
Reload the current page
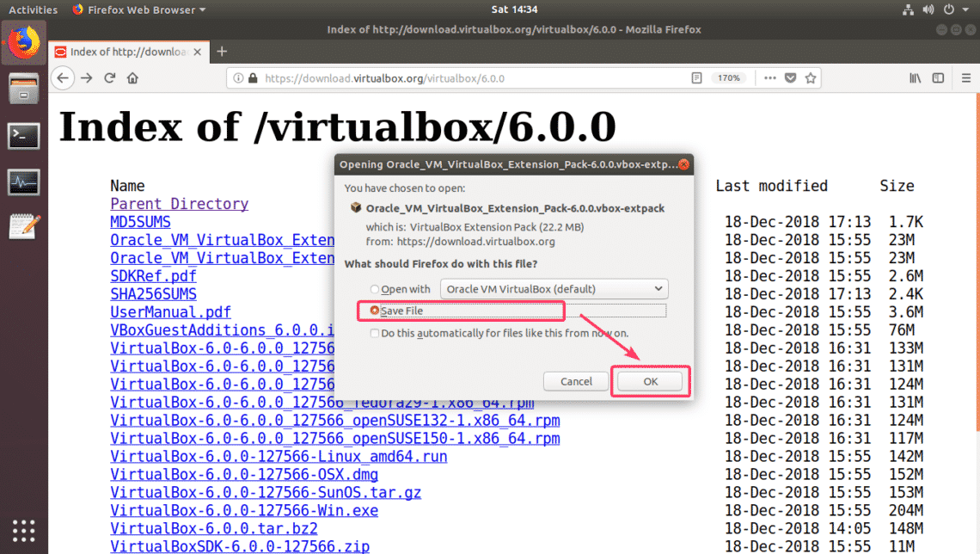tap(110, 78)
